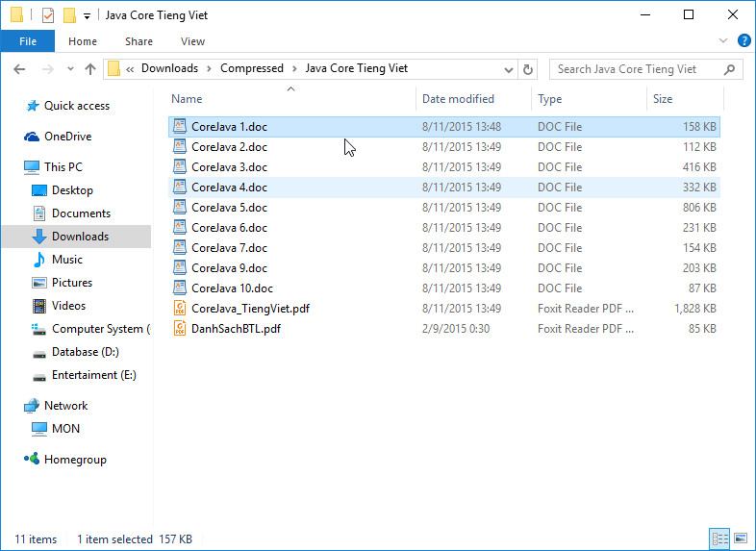This screenshot has width=756, height=551.
Task: Switch to the View ribbon tab
Action: (193, 41)
